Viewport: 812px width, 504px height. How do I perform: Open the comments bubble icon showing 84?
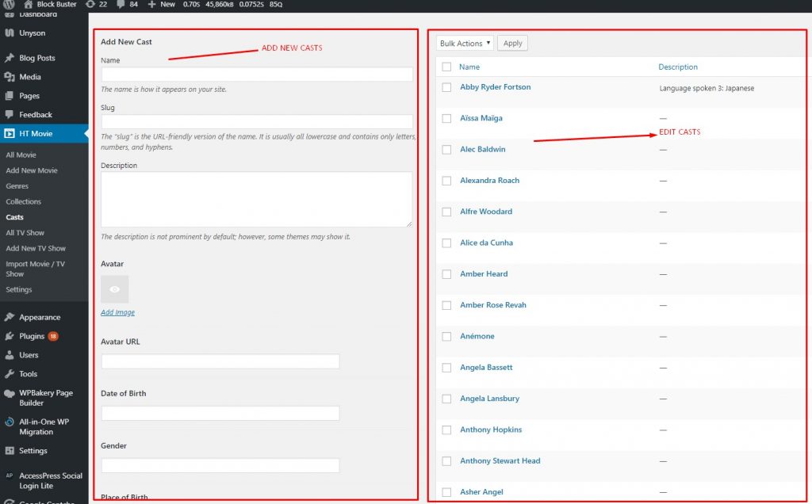point(121,4)
